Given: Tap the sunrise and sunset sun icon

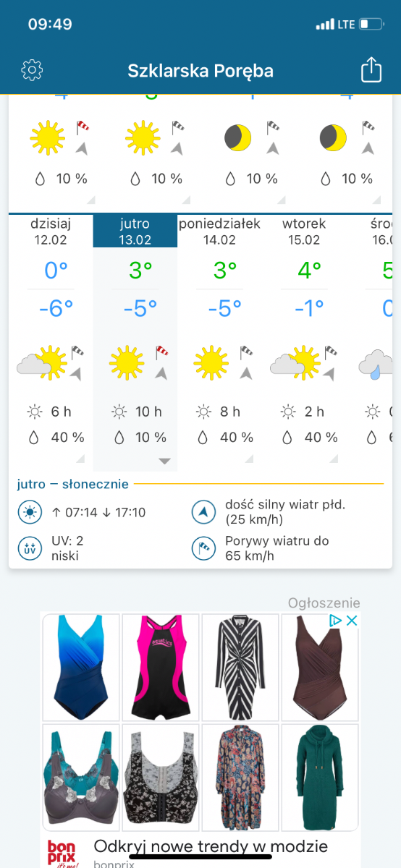Looking at the screenshot, I should coord(30,513).
